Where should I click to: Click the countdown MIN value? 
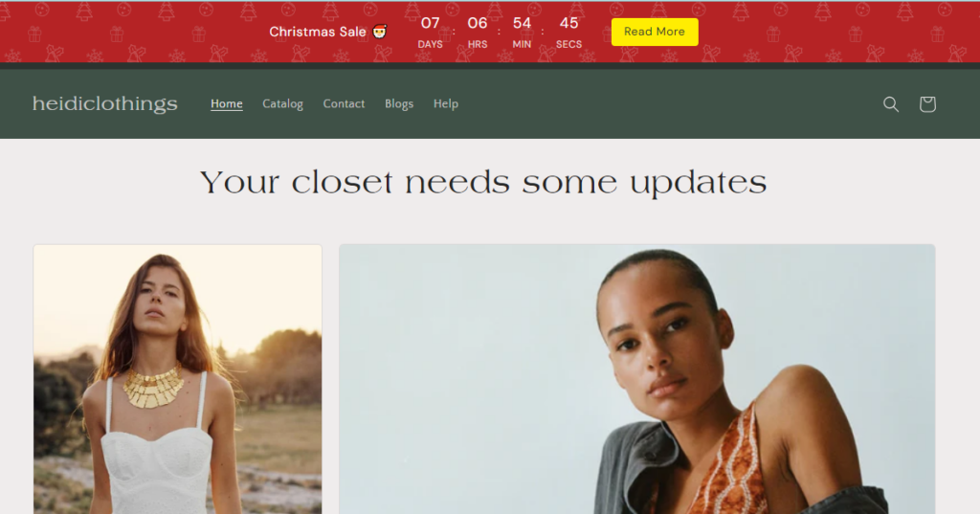[x=522, y=23]
